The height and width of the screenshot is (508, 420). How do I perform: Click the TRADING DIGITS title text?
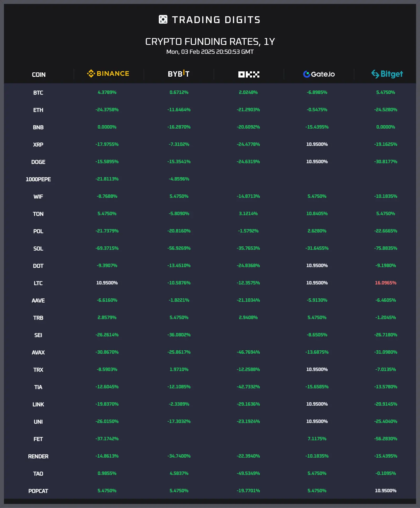216,20
